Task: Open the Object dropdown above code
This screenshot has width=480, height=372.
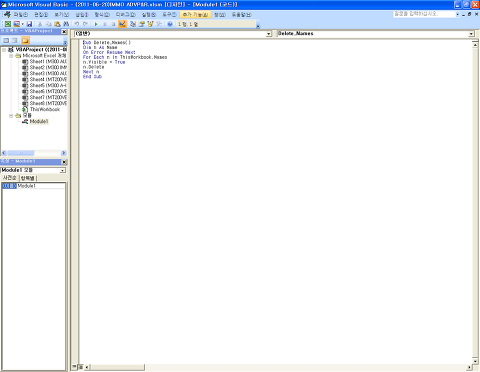Action: pos(269,34)
